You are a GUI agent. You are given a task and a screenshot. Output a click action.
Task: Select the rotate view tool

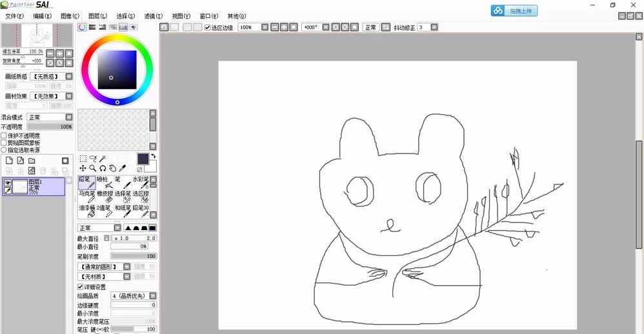[103, 168]
